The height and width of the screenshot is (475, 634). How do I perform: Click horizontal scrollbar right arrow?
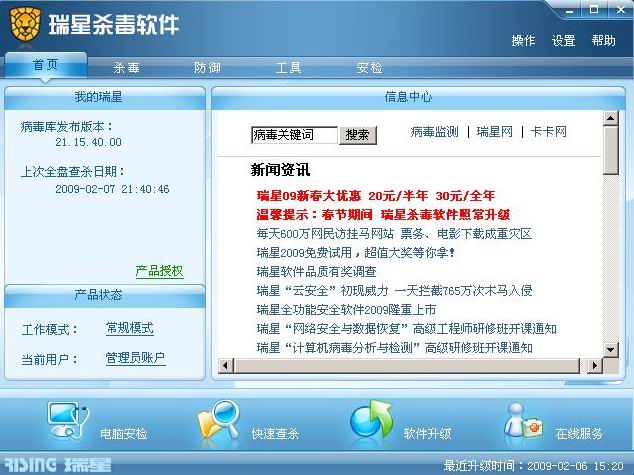pos(594,366)
